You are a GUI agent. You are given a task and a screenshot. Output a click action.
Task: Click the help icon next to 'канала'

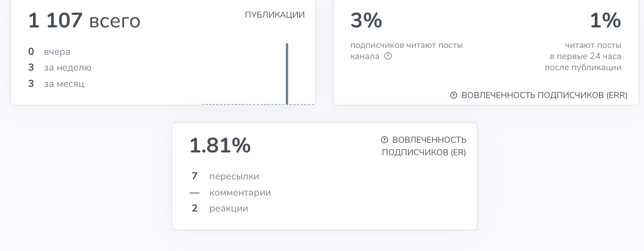[388, 56]
